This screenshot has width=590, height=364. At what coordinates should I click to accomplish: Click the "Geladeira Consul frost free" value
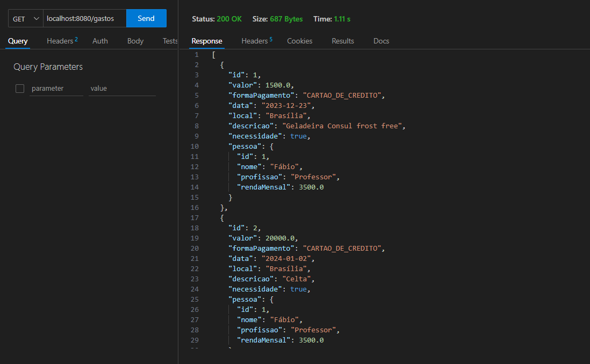click(343, 126)
